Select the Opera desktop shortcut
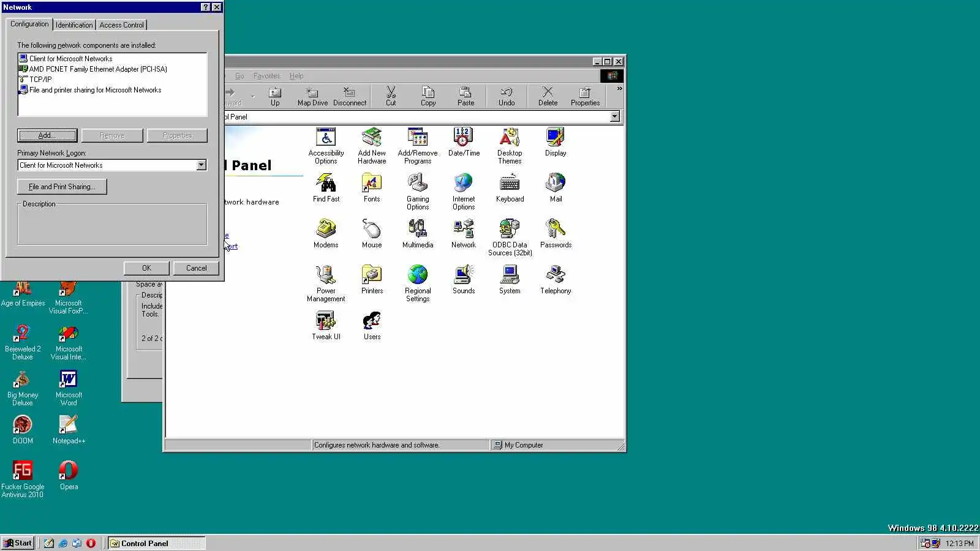The width and height of the screenshot is (980, 551). coord(69,475)
